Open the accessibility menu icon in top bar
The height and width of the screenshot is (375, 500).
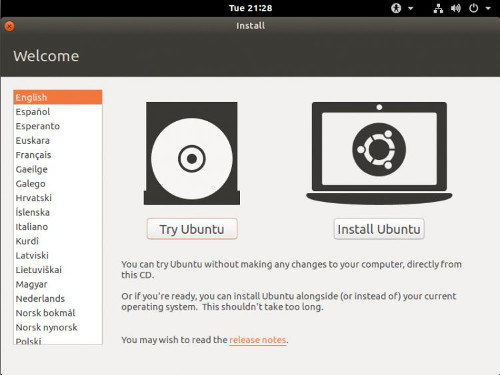[396, 8]
